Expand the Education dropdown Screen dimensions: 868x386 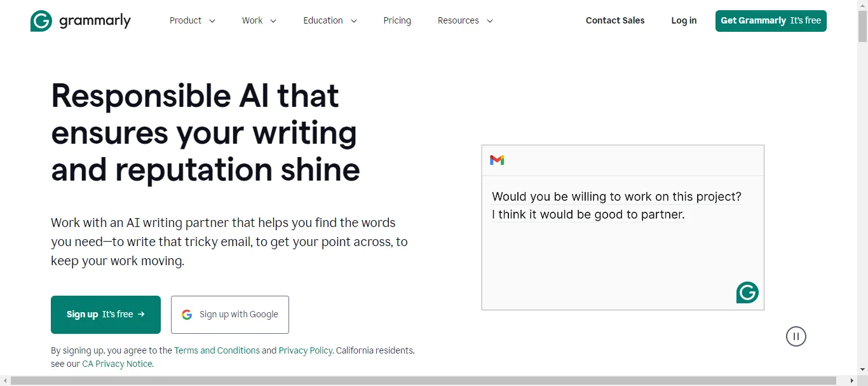[329, 20]
